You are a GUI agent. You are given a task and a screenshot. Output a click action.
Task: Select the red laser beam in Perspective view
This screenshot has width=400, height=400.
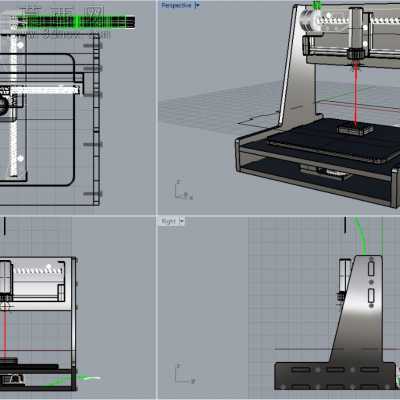coord(356,94)
